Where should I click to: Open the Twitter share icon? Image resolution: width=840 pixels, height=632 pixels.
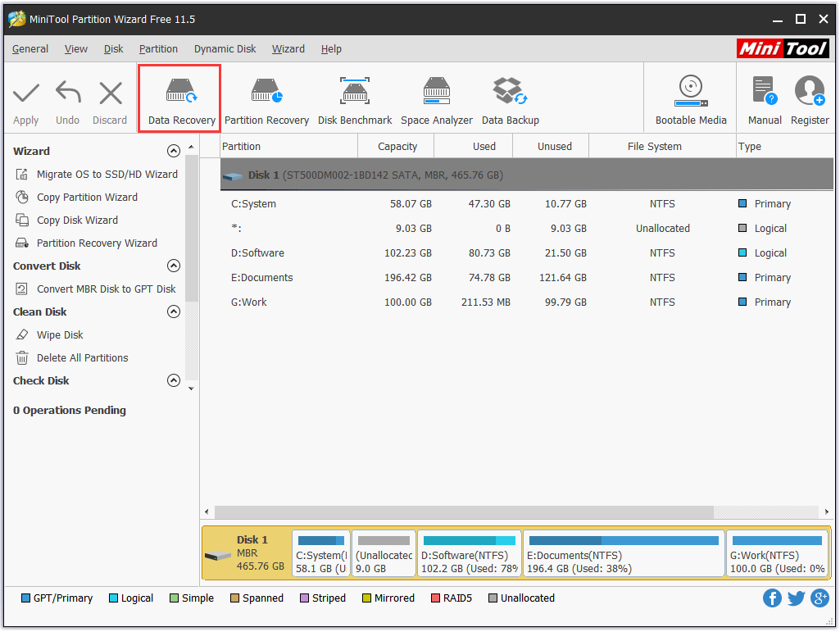pyautogui.click(x=796, y=598)
